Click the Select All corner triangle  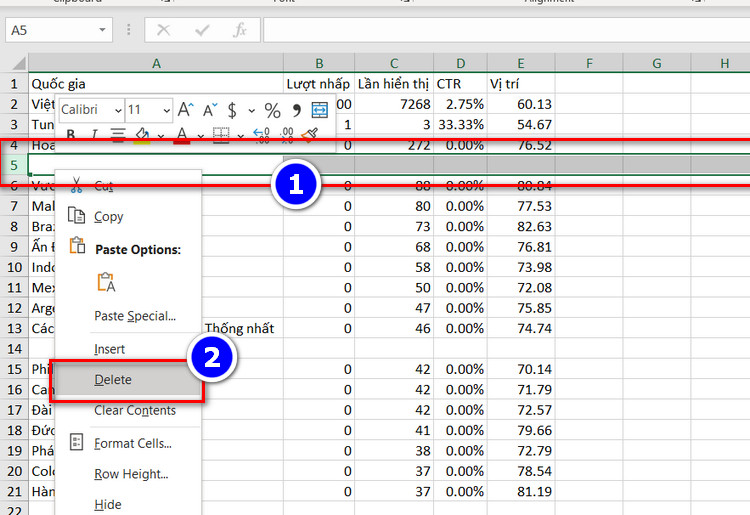pos(19,63)
